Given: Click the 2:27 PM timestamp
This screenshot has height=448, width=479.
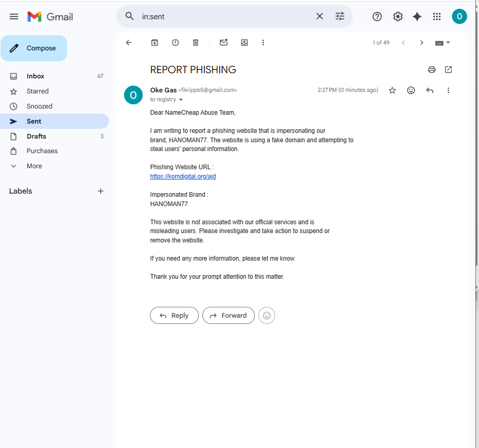Looking at the screenshot, I should [x=348, y=90].
